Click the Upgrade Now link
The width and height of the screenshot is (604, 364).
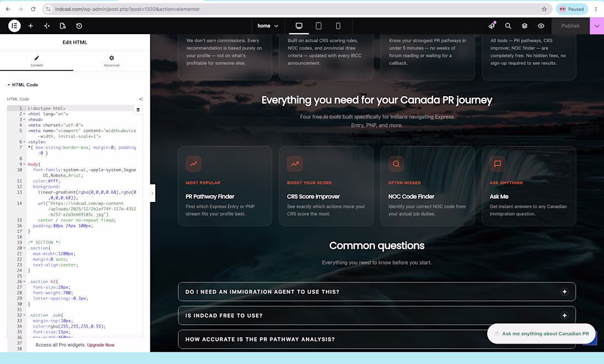click(100, 345)
